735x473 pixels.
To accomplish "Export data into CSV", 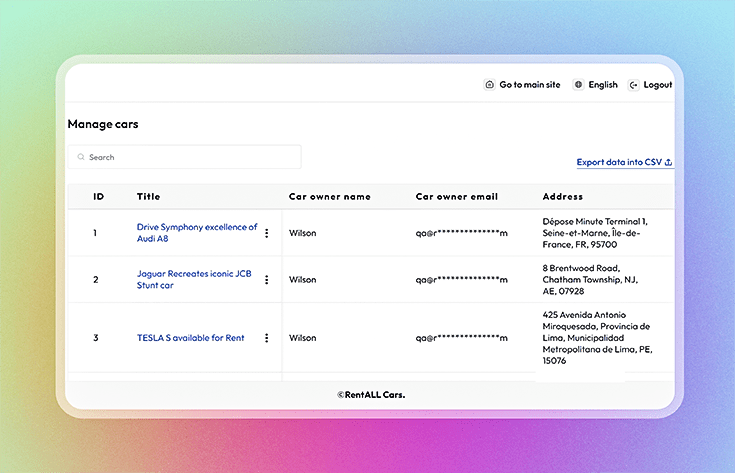I will pyautogui.click(x=625, y=162).
